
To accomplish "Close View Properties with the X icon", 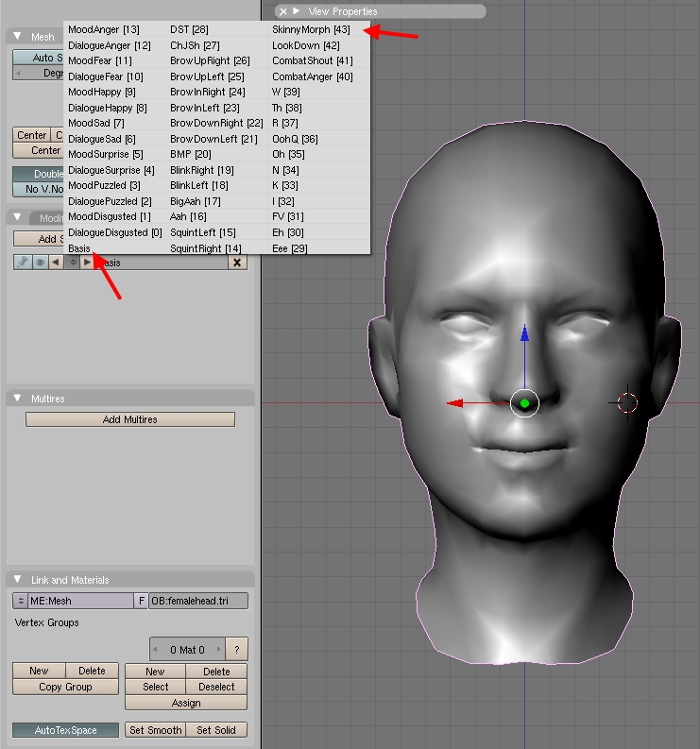I will pyautogui.click(x=282, y=11).
